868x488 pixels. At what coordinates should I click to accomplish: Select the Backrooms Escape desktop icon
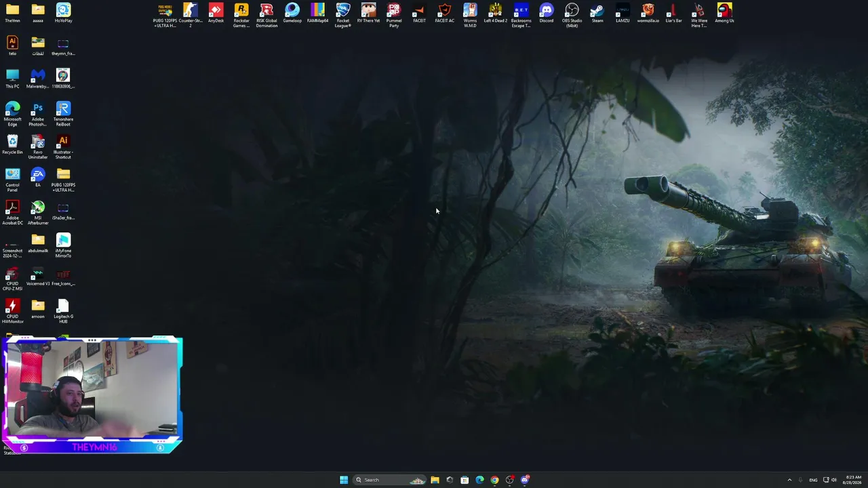[521, 14]
